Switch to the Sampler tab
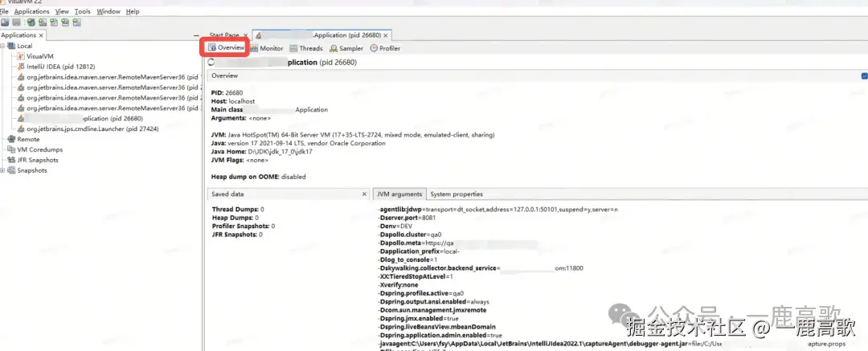 pyautogui.click(x=346, y=49)
